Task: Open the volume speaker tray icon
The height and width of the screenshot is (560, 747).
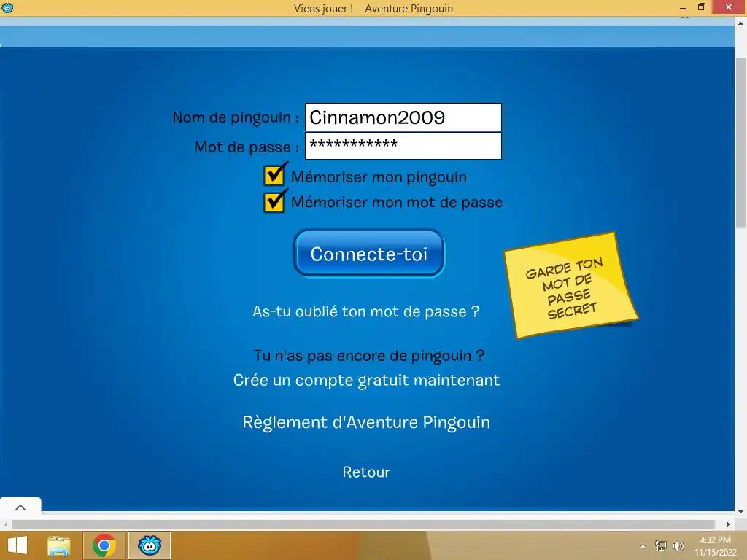Action: click(x=678, y=546)
